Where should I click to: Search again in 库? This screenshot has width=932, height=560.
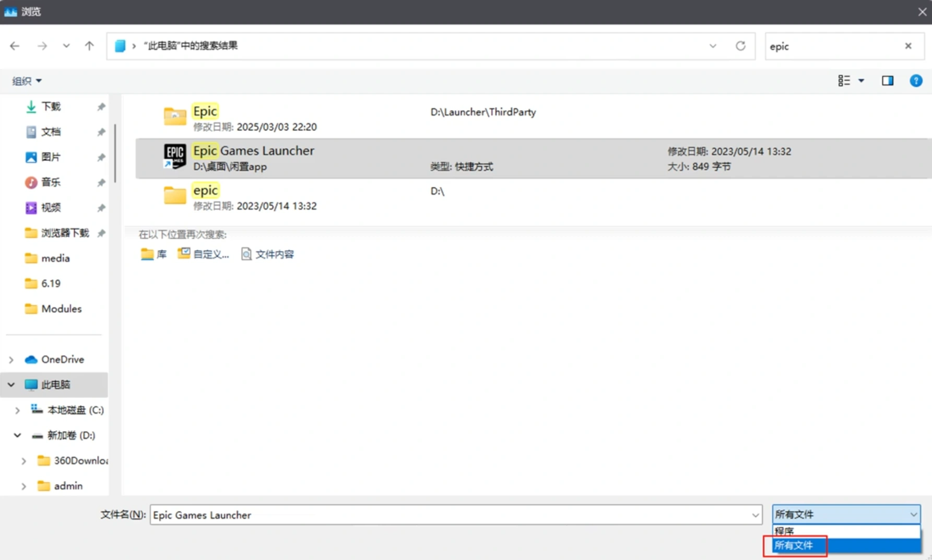click(x=154, y=254)
